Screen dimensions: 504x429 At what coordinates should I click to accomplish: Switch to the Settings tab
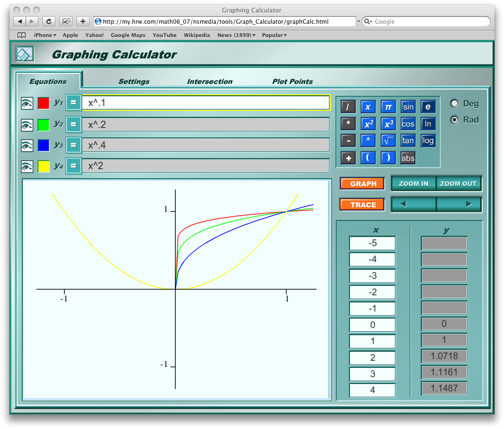point(134,82)
